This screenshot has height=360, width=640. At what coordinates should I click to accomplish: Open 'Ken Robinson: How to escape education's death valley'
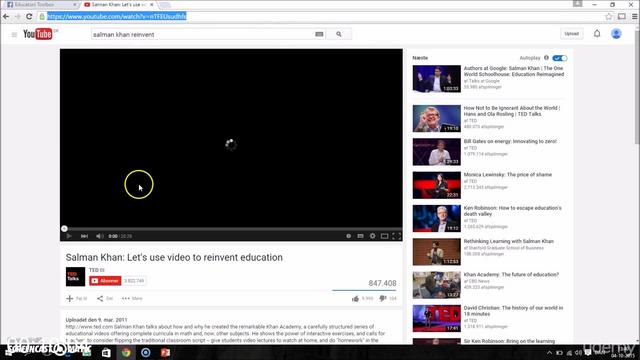pos(513,211)
